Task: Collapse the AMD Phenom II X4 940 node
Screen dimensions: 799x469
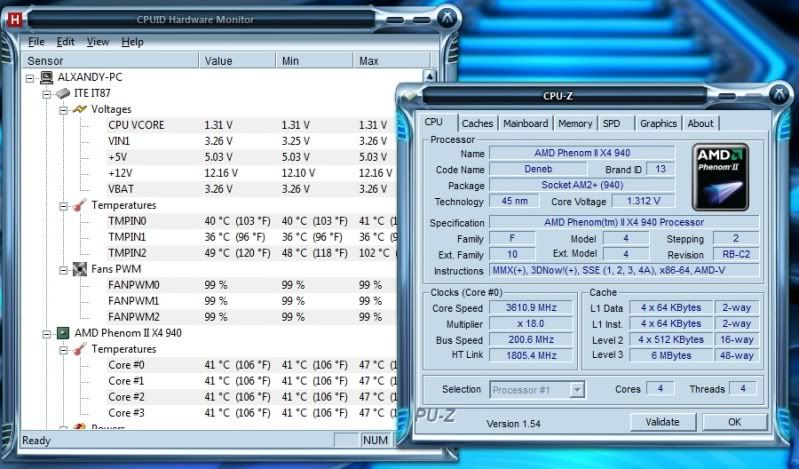Action: click(x=47, y=334)
